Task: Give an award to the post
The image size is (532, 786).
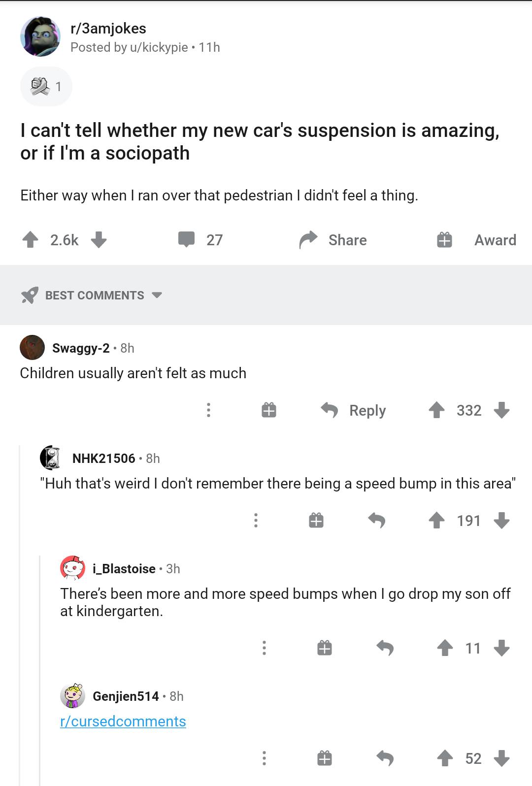Action: pyautogui.click(x=476, y=240)
